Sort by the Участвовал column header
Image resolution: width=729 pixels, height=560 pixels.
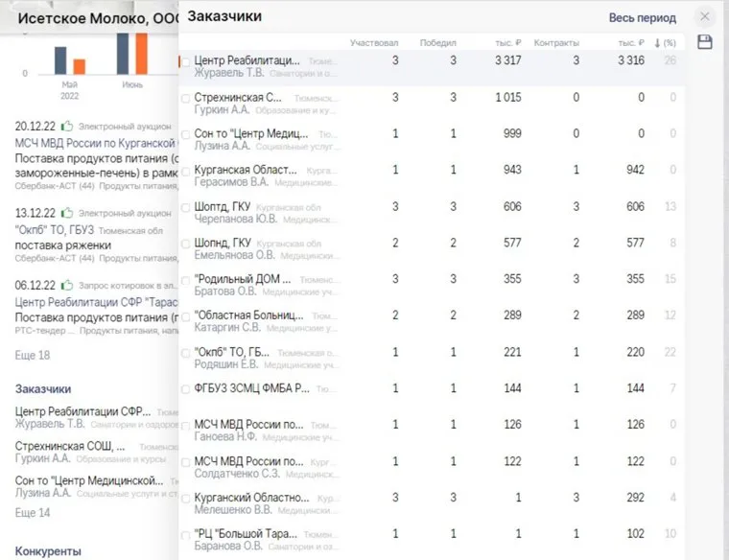coord(374,43)
